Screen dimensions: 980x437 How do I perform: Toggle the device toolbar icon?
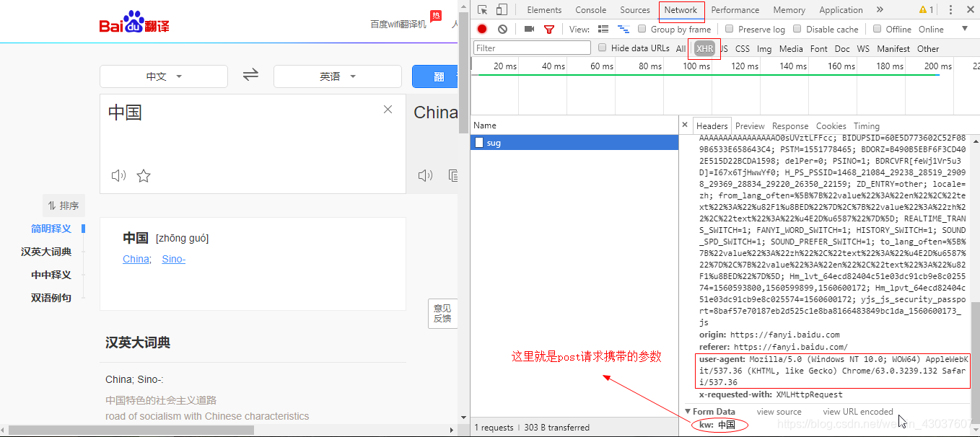(502, 10)
